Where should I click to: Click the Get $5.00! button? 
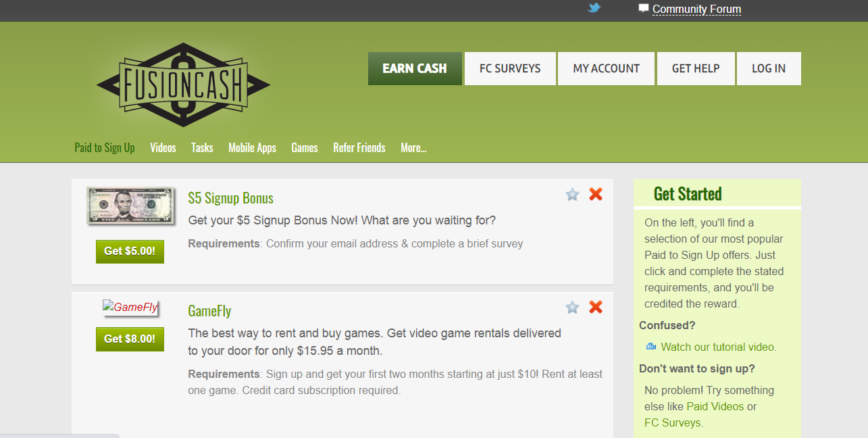[130, 251]
